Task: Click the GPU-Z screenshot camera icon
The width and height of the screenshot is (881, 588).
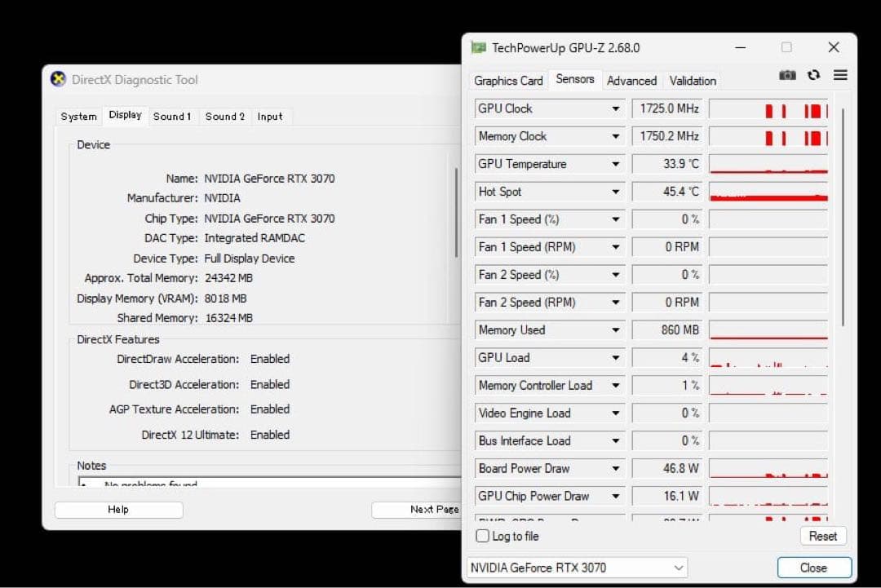Action: point(787,75)
